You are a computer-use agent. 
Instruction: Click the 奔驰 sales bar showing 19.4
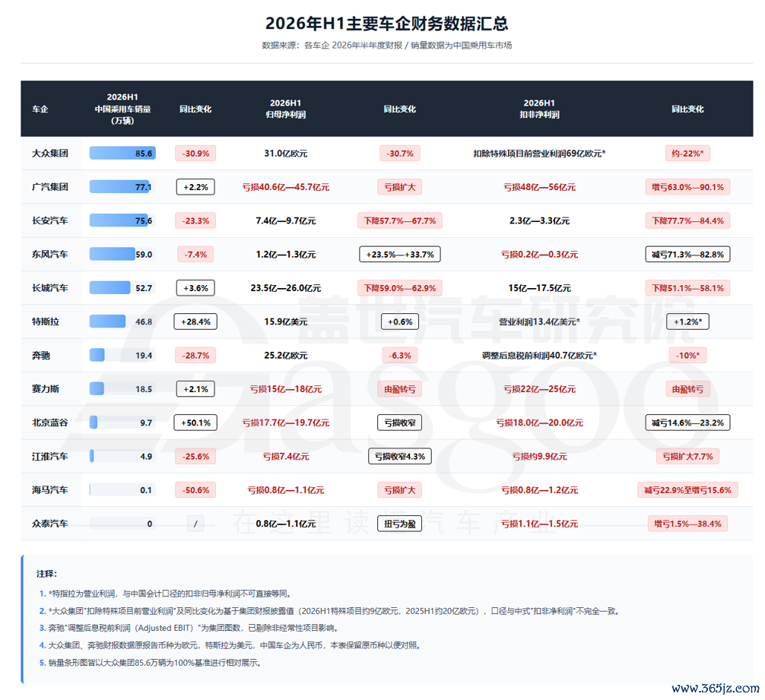(122, 356)
